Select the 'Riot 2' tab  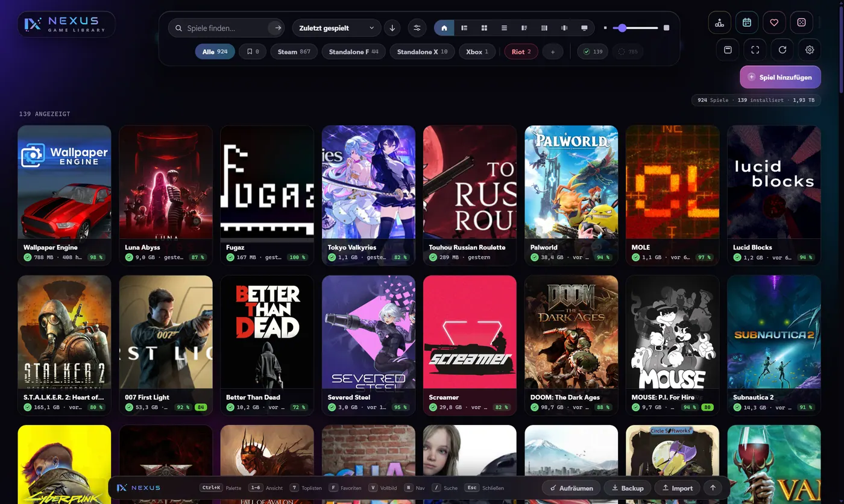[521, 52]
